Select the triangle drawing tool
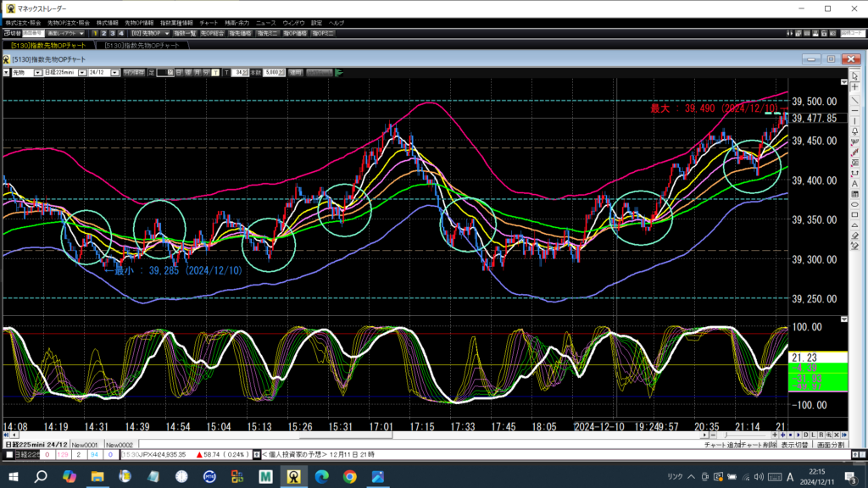This screenshot has width=868, height=488. (854, 225)
